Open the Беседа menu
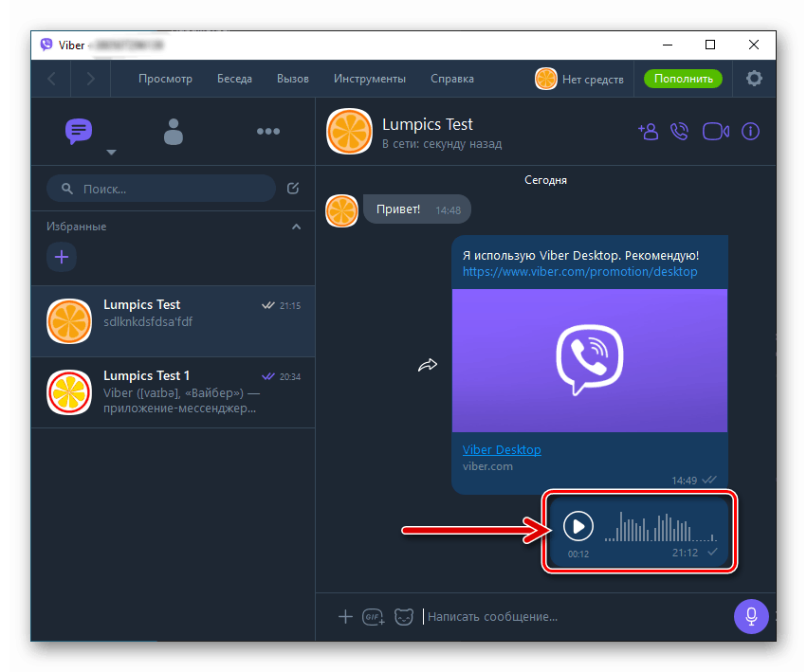The image size is (807, 672). 234,79
